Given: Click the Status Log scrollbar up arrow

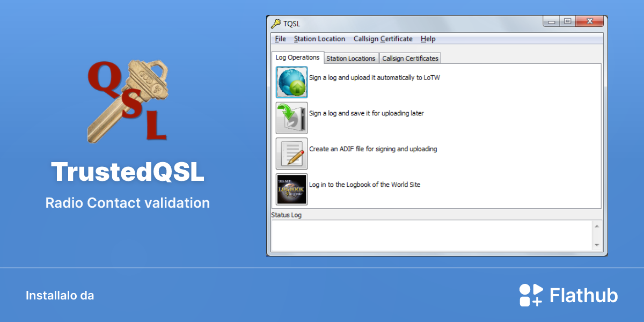Looking at the screenshot, I should click(x=597, y=225).
